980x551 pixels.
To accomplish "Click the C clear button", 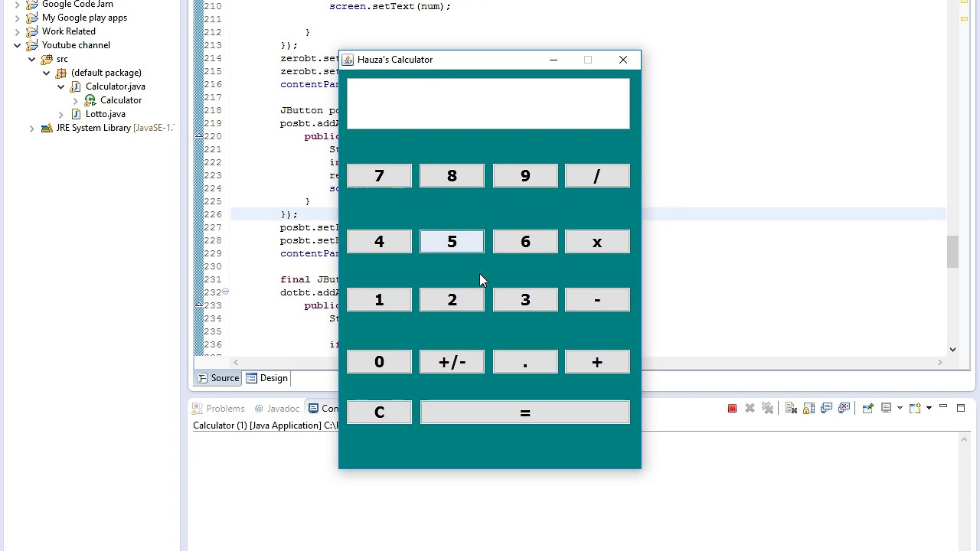I will (x=379, y=412).
